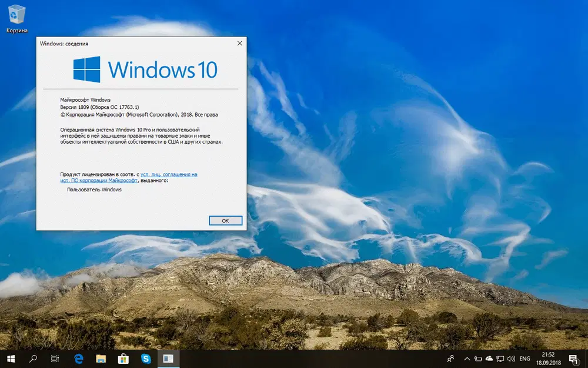Click OK in the Windows сведения dialog
The height and width of the screenshot is (368, 588).
(x=225, y=220)
